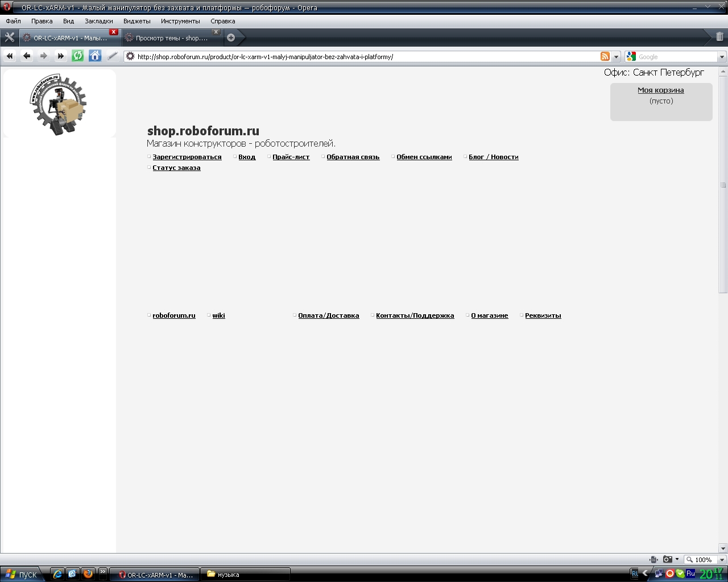This screenshot has width=728, height=582.
Task: Open the музыка folder taskbar button
Action: coord(246,574)
